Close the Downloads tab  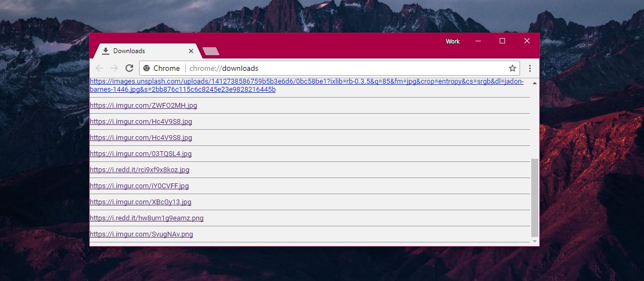tap(191, 51)
